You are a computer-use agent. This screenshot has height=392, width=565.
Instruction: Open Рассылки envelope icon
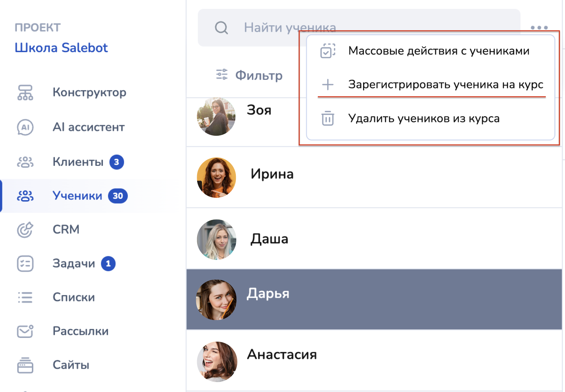pos(25,331)
